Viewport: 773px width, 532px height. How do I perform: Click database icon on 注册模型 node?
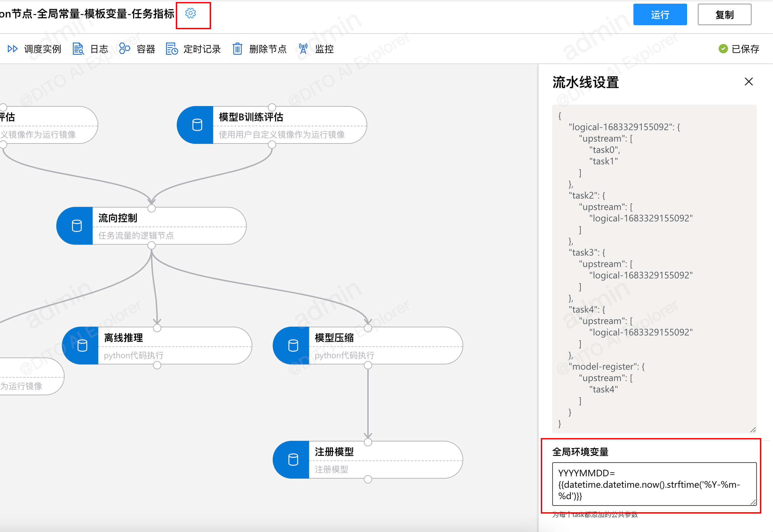293,460
